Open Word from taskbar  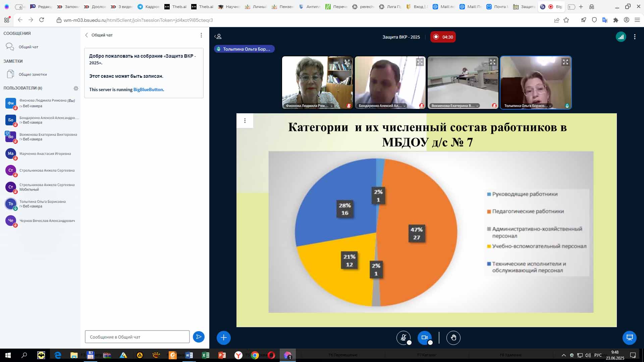[189, 355]
